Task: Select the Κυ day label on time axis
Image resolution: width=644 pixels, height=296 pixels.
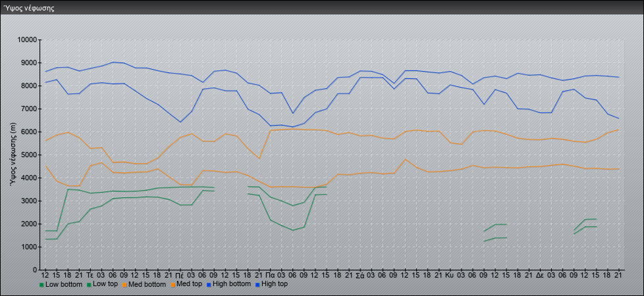Action: point(449,275)
